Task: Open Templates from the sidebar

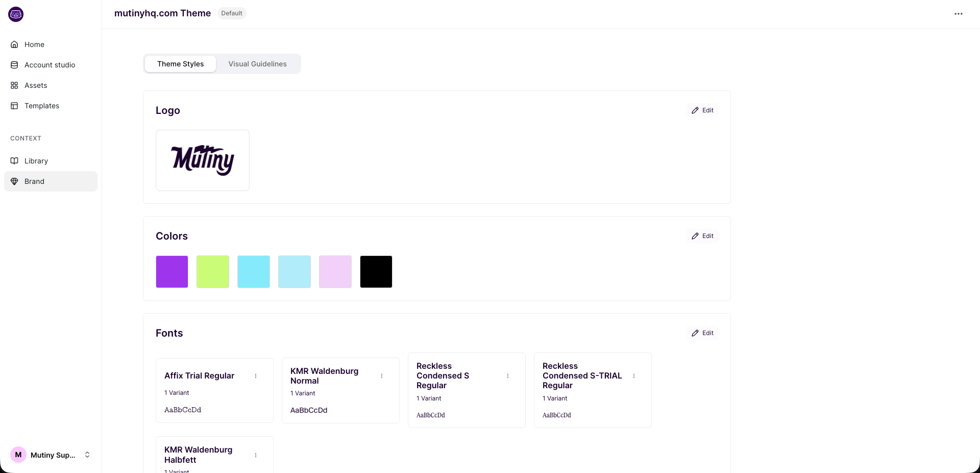Action: (51, 106)
